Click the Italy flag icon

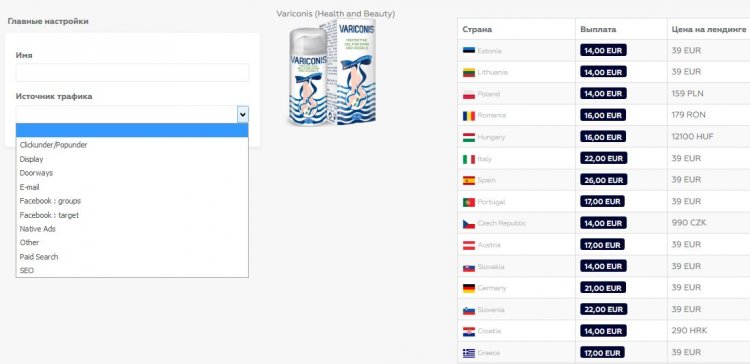[x=469, y=159]
